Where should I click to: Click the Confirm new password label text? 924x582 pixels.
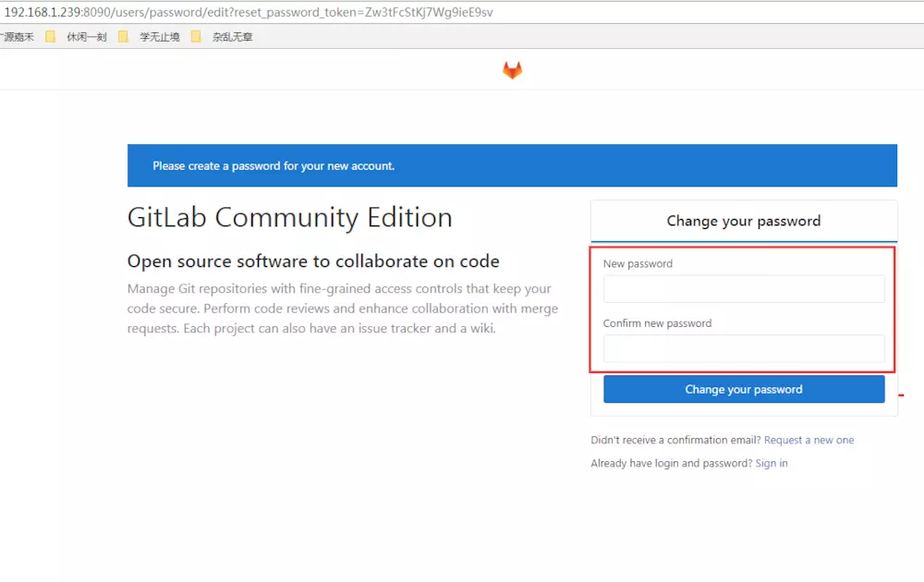click(x=657, y=323)
